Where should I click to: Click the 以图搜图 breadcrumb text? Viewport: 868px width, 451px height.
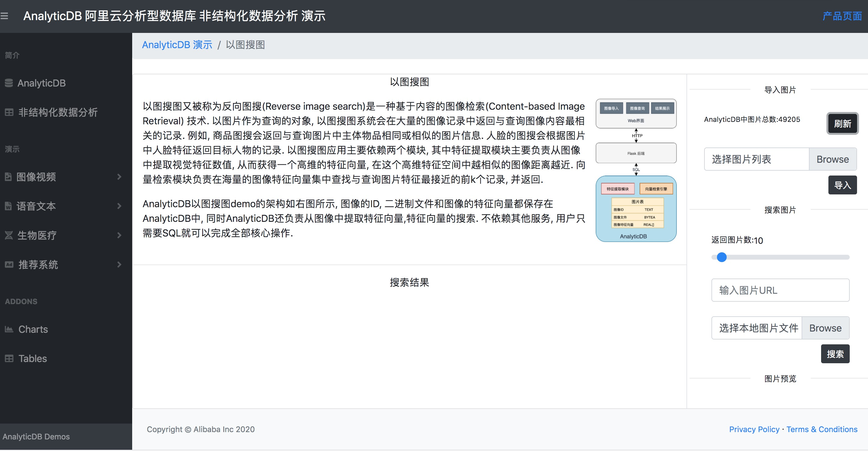pyautogui.click(x=245, y=44)
